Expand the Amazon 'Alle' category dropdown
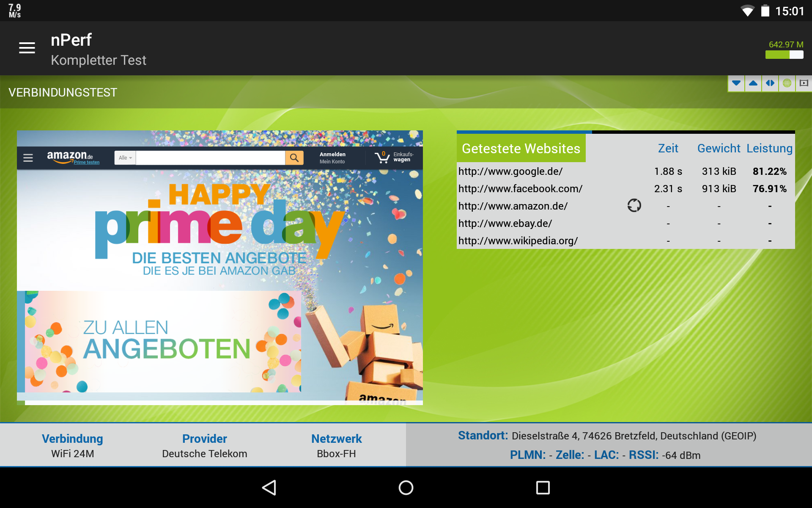This screenshot has width=812, height=508. (x=125, y=158)
